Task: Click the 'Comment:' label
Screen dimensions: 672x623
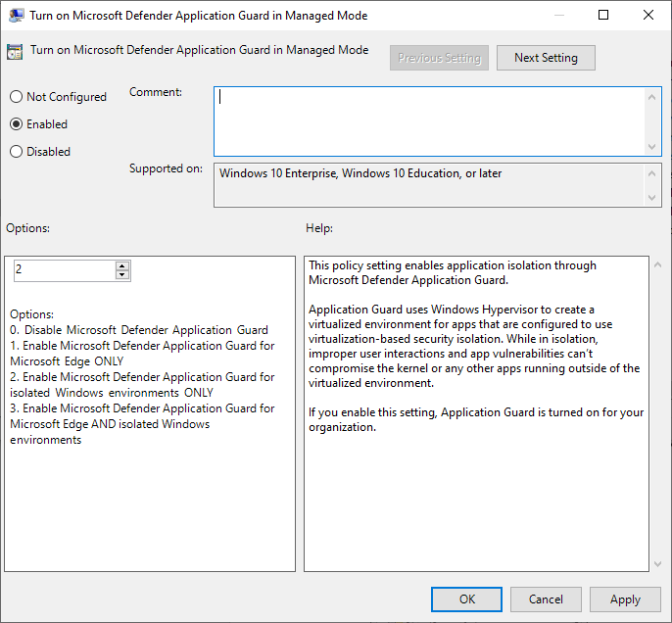Action: (x=156, y=92)
